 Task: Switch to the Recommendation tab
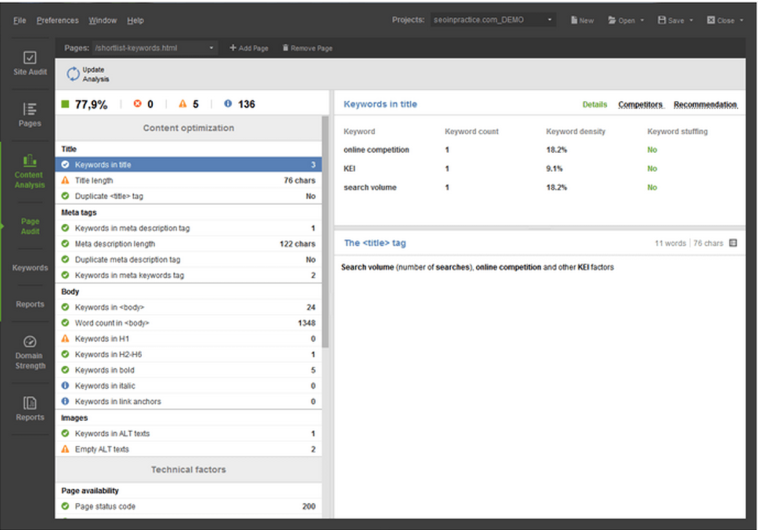click(706, 104)
